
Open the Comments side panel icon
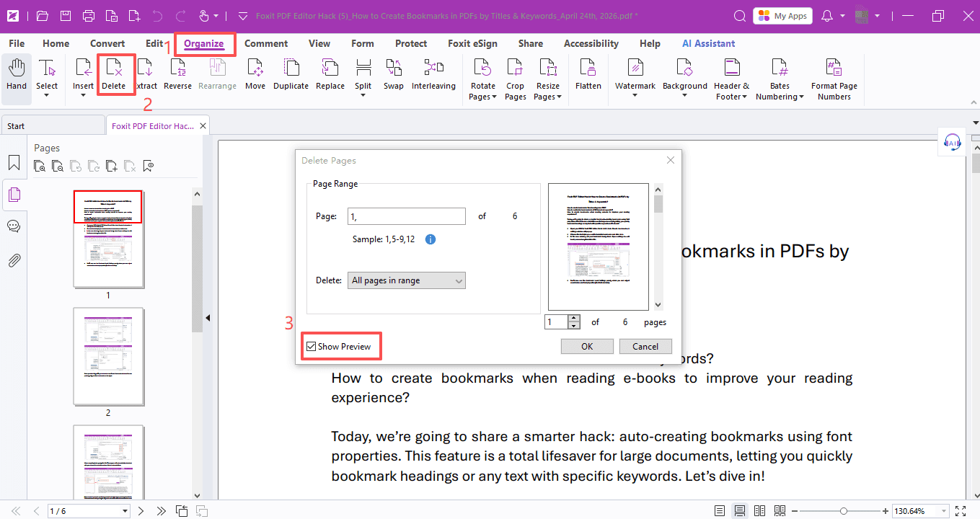click(14, 226)
